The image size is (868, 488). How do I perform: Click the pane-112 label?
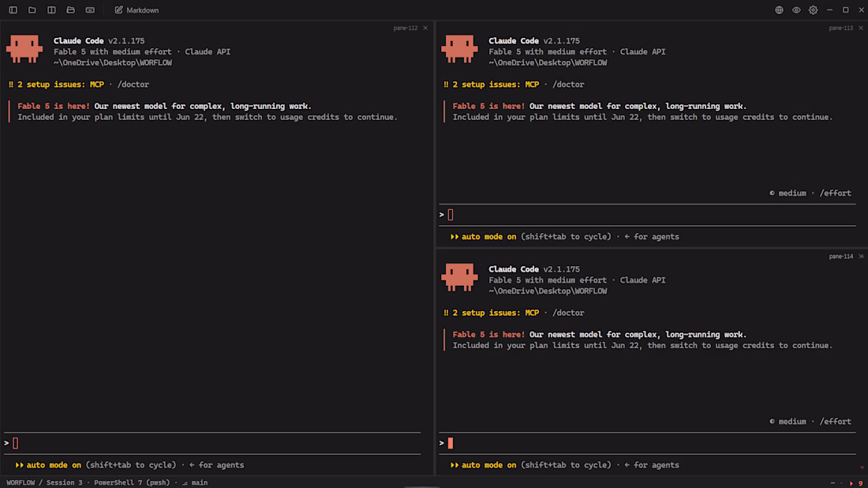tap(406, 28)
